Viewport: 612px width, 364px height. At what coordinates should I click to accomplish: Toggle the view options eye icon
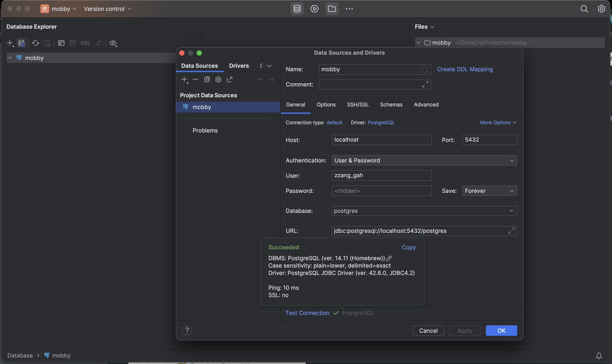113,43
